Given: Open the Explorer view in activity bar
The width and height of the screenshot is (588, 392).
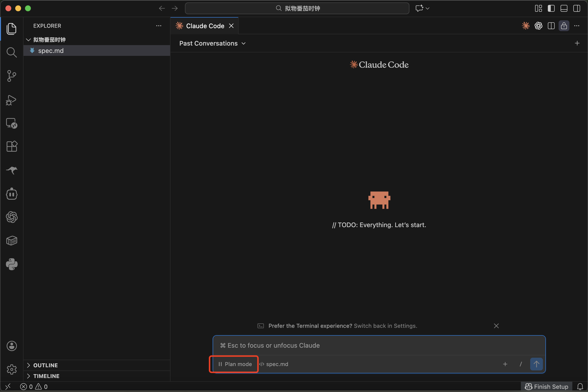Looking at the screenshot, I should click(12, 28).
